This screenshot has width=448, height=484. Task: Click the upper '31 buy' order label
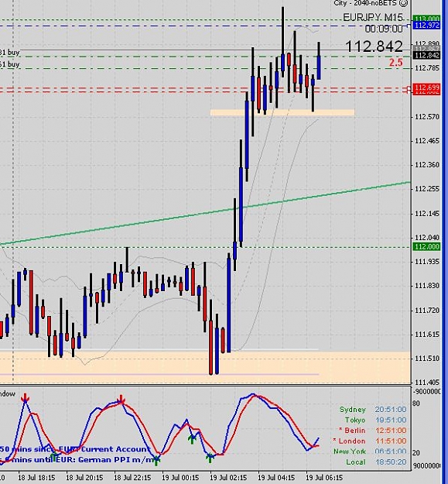click(9, 53)
